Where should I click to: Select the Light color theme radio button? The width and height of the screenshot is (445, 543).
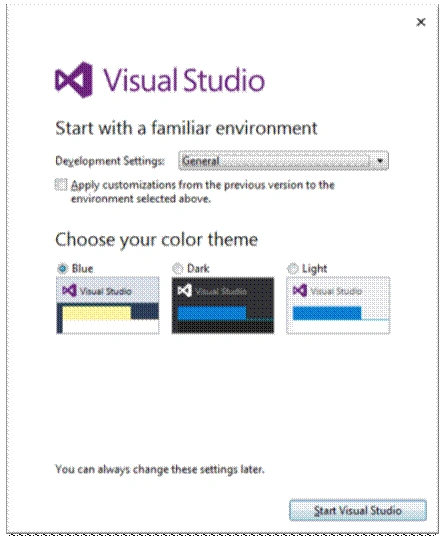(x=293, y=268)
